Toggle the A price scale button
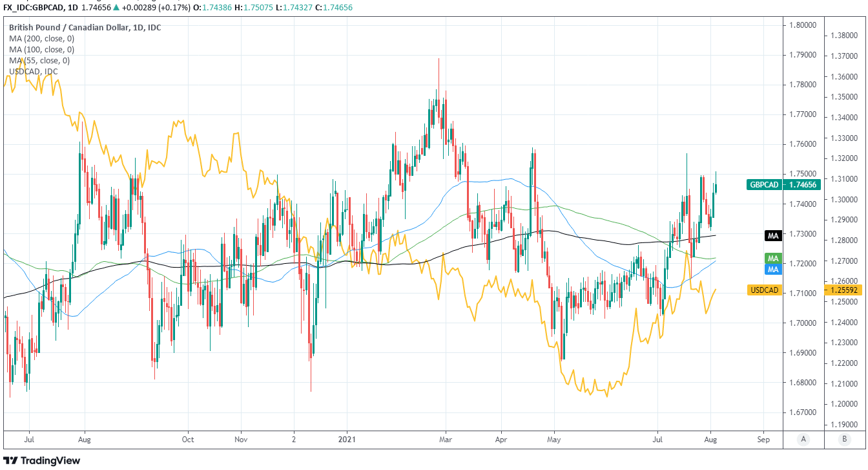Screen dimensions: 868x470 [x=803, y=439]
